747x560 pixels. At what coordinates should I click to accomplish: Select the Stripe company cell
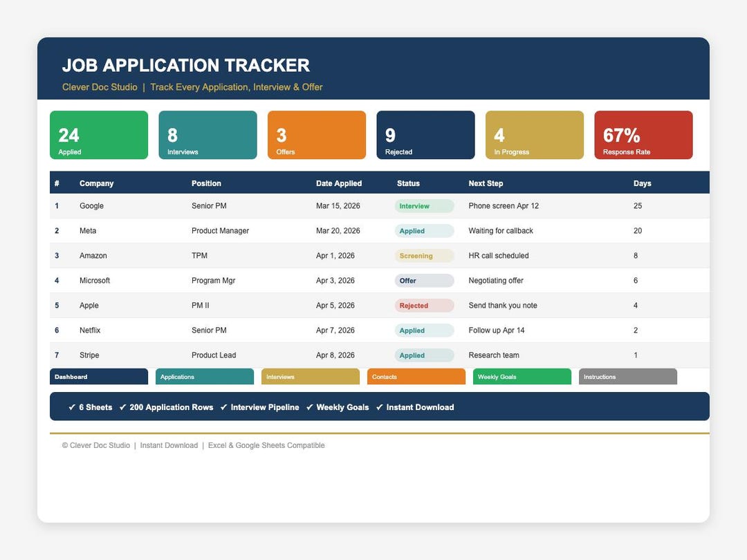tap(89, 355)
